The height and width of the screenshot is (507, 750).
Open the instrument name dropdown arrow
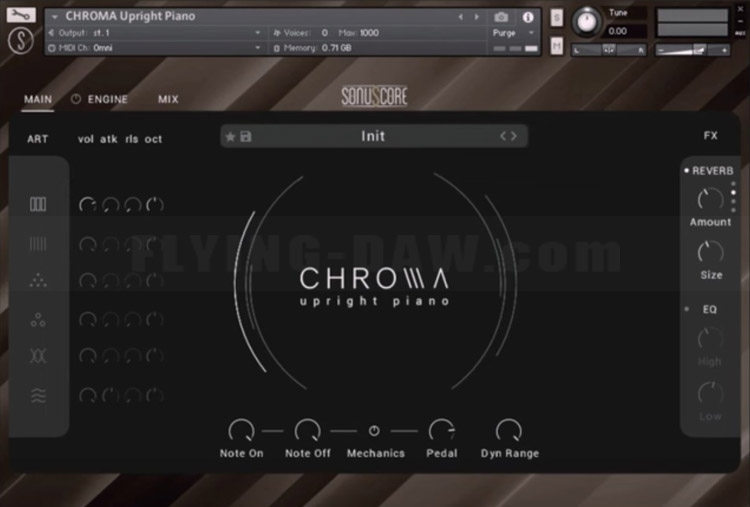55,17
